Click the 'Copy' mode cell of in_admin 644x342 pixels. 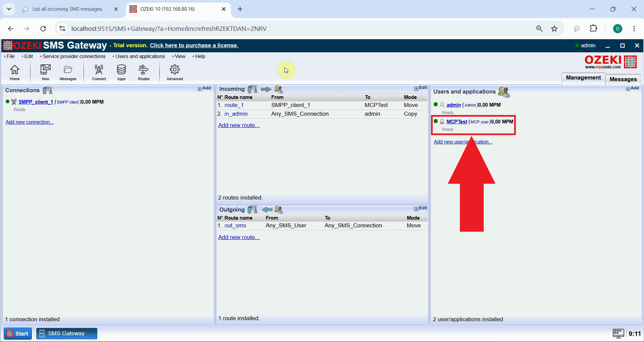click(411, 114)
